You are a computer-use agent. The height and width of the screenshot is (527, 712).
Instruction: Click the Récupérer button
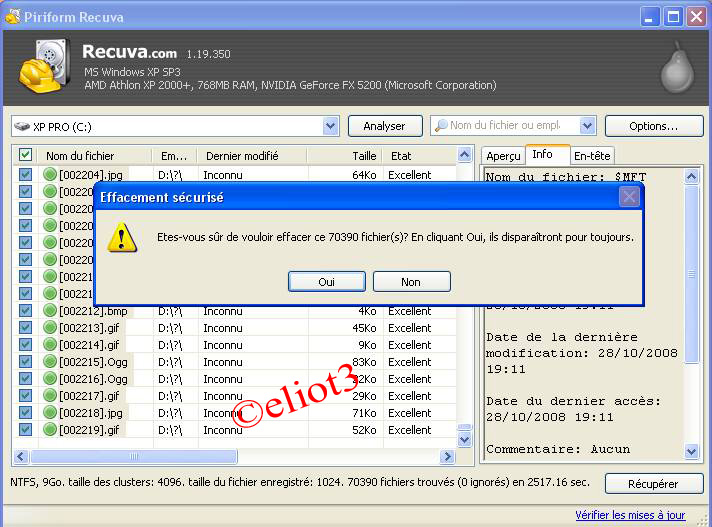(654, 483)
